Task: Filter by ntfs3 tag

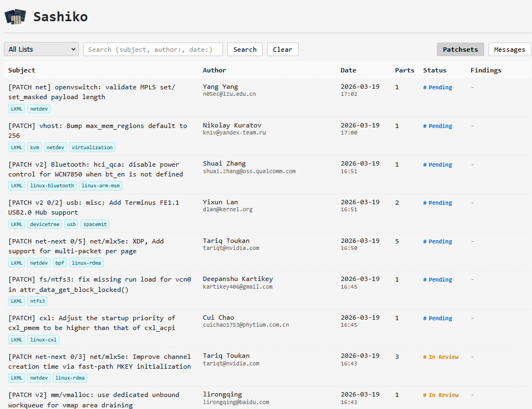Action: (x=38, y=301)
